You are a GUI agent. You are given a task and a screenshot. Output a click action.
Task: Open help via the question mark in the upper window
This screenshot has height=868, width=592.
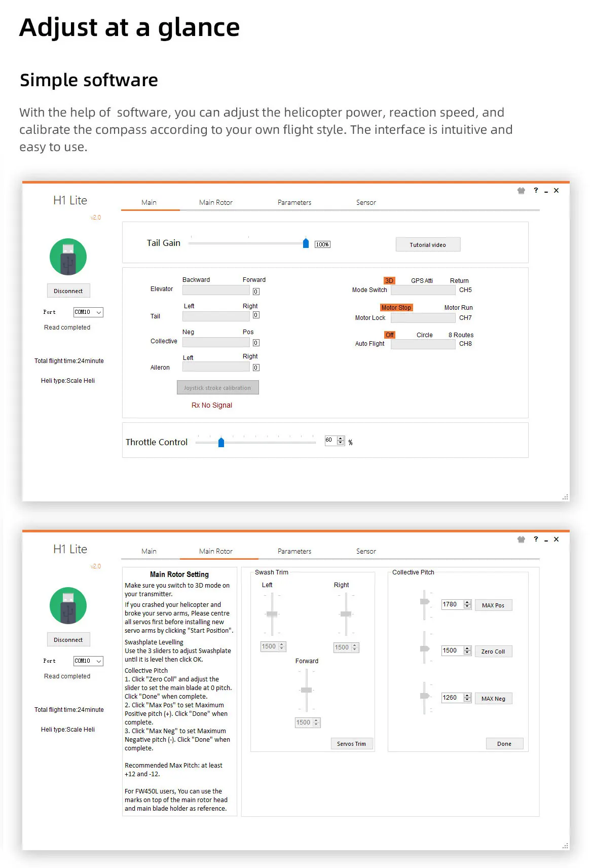536,190
